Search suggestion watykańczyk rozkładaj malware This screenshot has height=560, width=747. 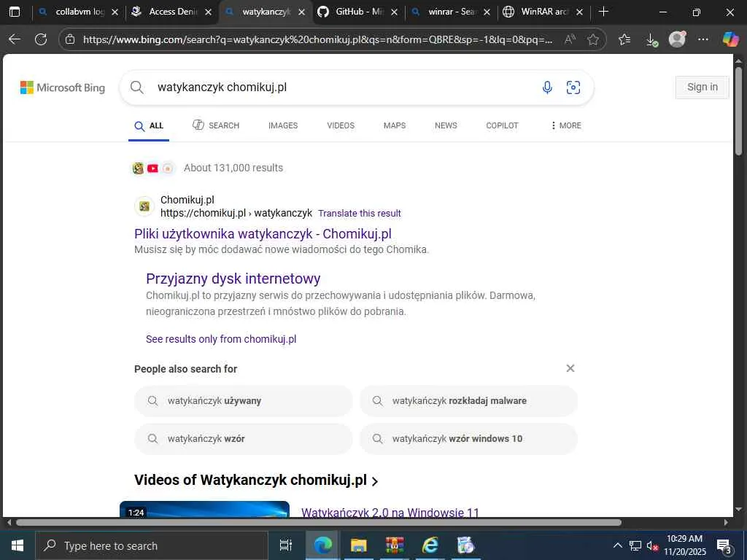(468, 401)
